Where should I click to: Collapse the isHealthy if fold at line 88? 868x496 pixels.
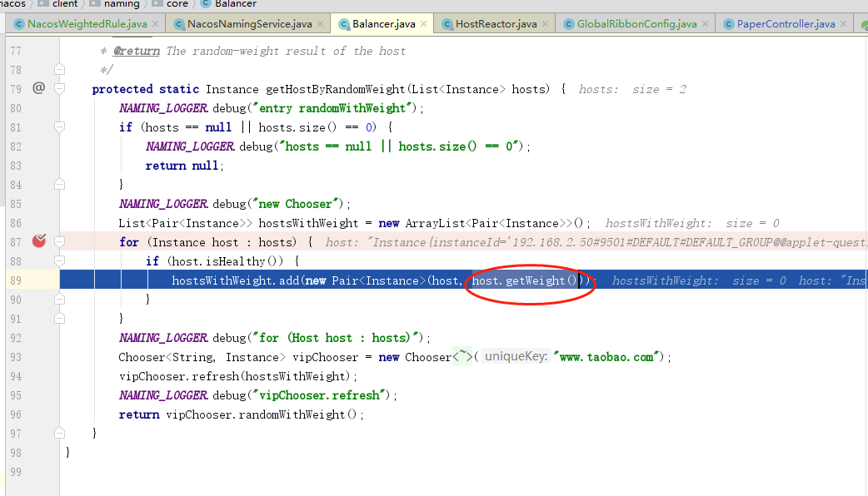pos(60,260)
